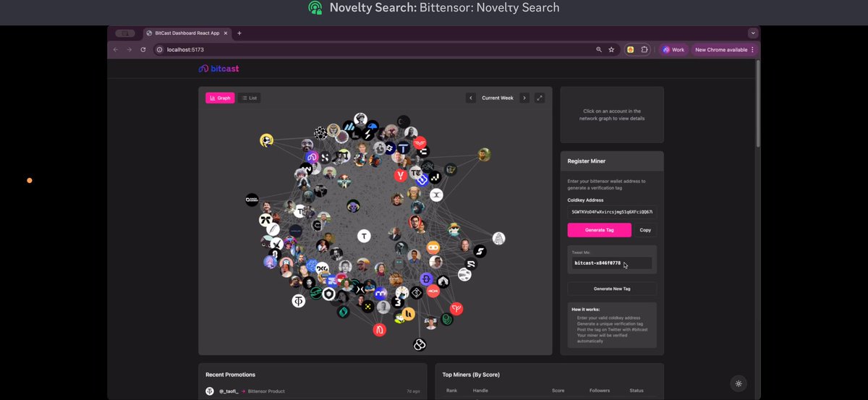Focus the Coldkey Address input field
This screenshot has height=400, width=868.
point(612,212)
